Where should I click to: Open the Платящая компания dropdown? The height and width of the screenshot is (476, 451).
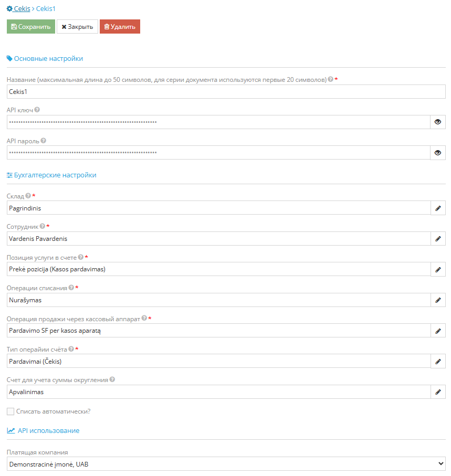pyautogui.click(x=226, y=464)
